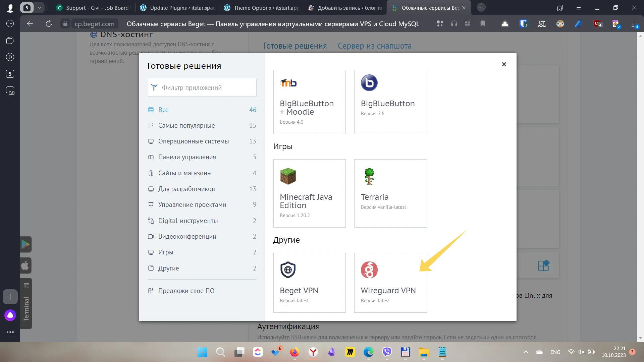Click the Terraria tree icon
Screen dimensions: 644x362
pyautogui.click(x=369, y=176)
